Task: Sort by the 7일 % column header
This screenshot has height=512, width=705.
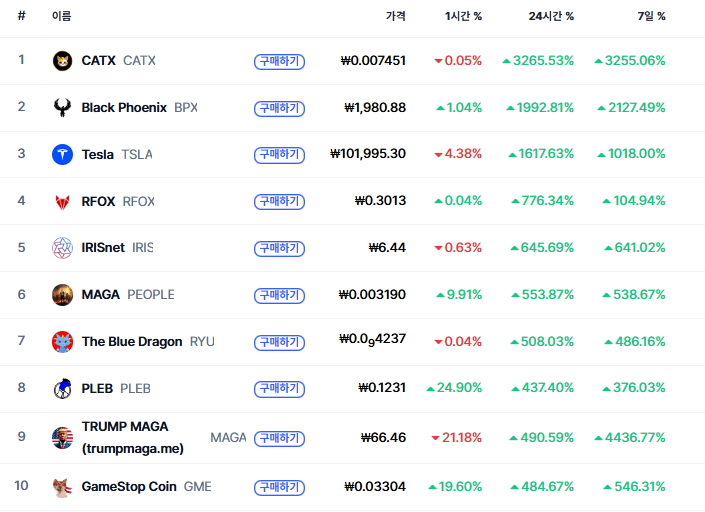Action: (x=651, y=16)
